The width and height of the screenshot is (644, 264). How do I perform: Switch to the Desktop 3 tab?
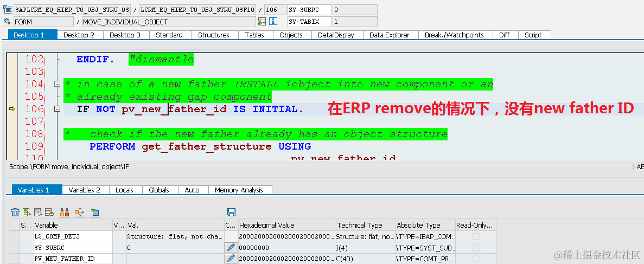point(125,35)
